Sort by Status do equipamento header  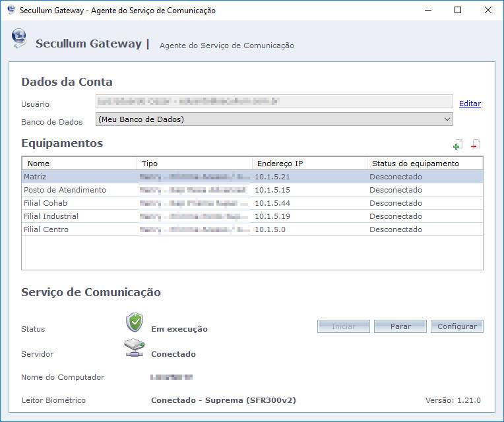tap(425, 164)
